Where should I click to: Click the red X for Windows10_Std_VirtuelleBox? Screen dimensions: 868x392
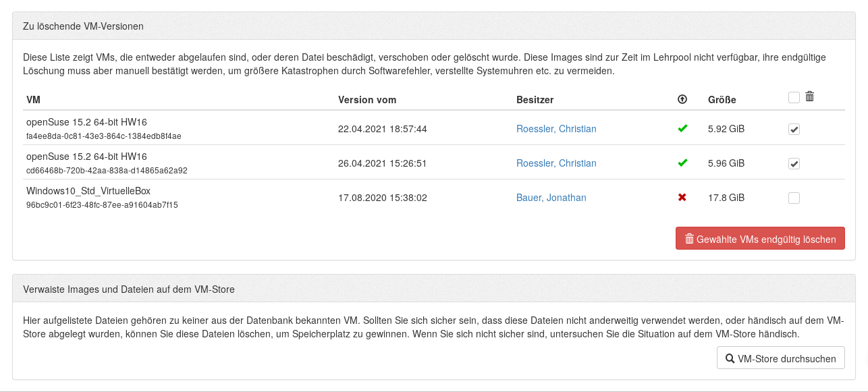(682, 197)
